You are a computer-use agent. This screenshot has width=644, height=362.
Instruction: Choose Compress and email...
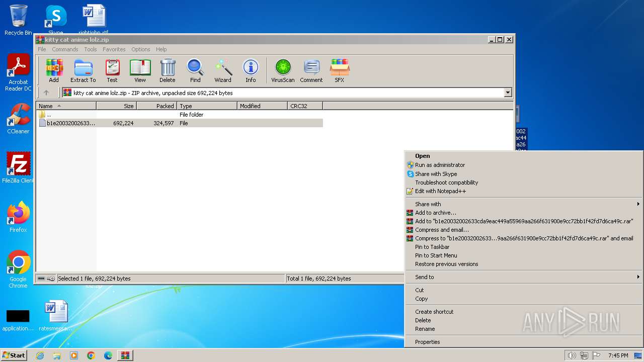coord(523,230)
